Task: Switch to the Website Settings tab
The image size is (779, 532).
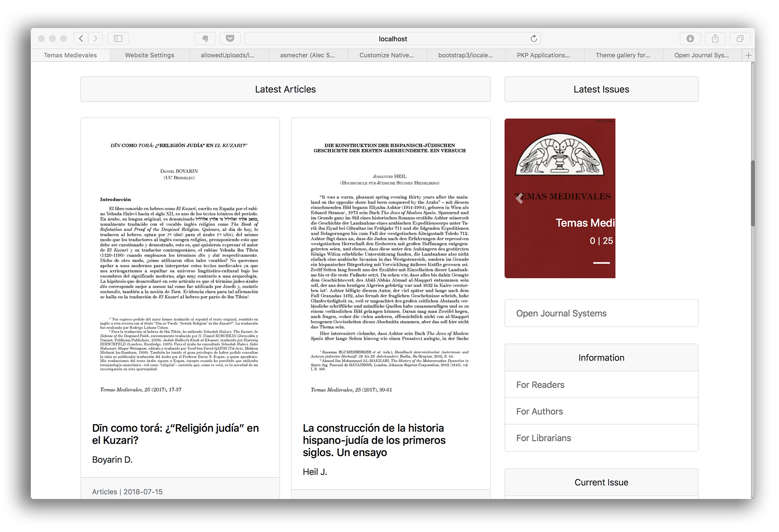Action: (x=150, y=55)
